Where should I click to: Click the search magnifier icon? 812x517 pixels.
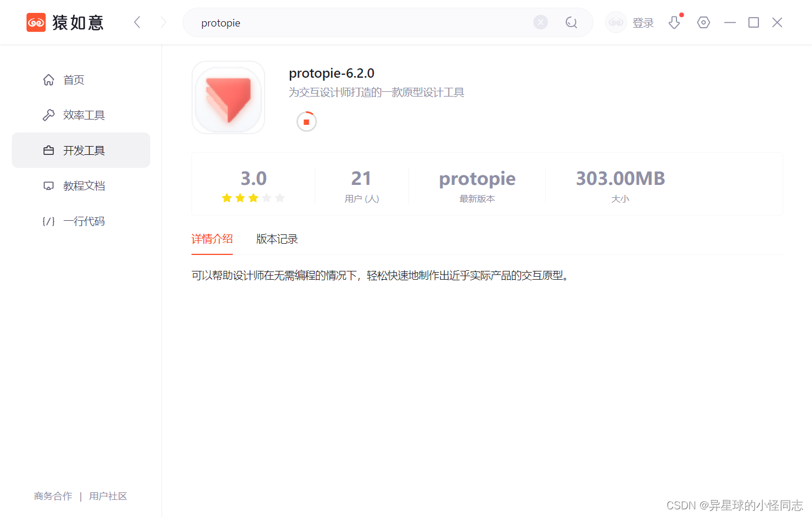571,22
